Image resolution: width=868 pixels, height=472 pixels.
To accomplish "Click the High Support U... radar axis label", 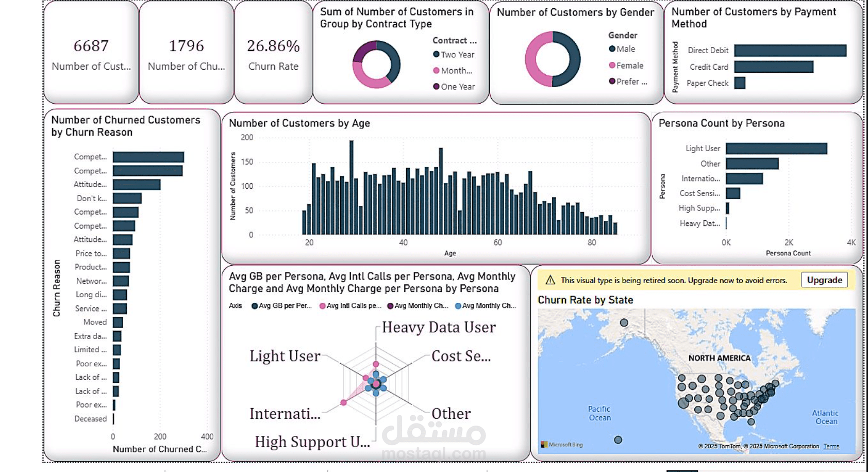I will [312, 442].
